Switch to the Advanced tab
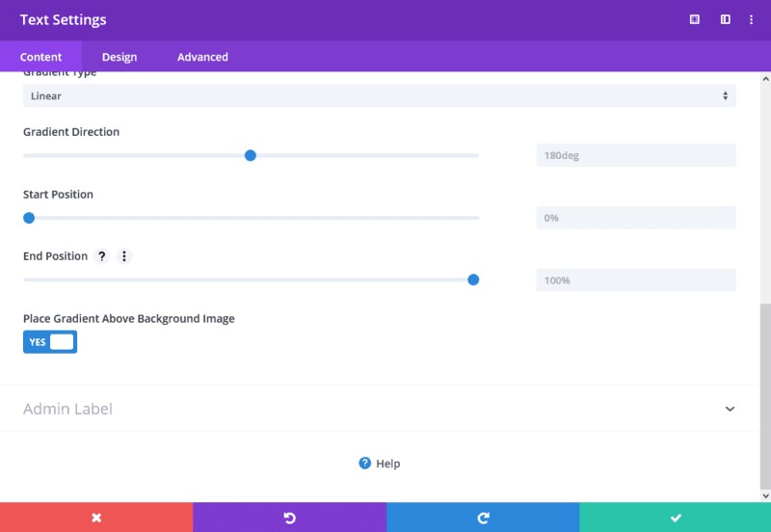The image size is (771, 532). point(202,57)
